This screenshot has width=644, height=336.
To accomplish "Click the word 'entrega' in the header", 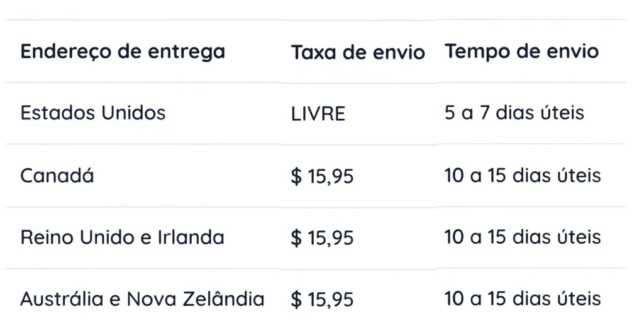I will pyautogui.click(x=186, y=52).
